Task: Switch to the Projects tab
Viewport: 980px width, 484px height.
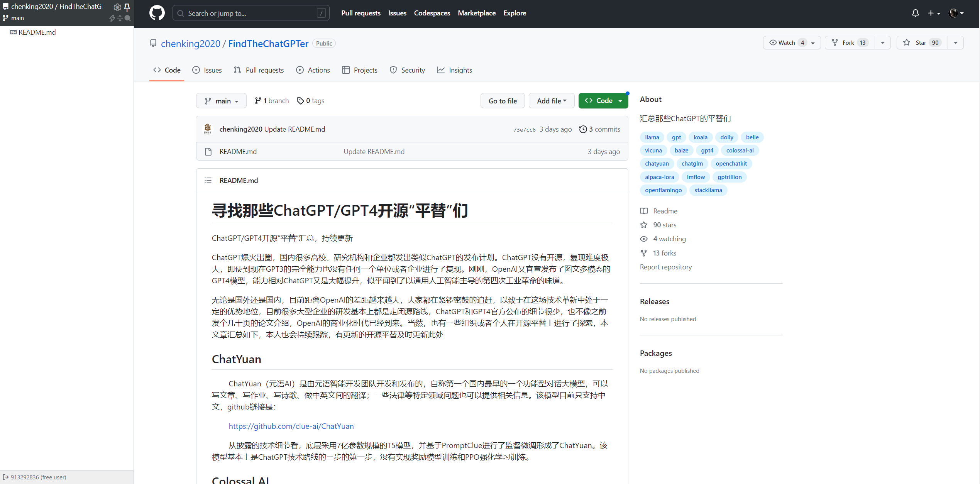Action: [360, 70]
